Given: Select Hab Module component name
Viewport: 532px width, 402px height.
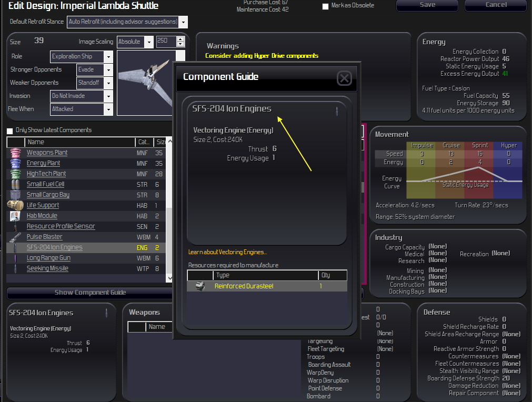Looking at the screenshot, I should (42, 216).
